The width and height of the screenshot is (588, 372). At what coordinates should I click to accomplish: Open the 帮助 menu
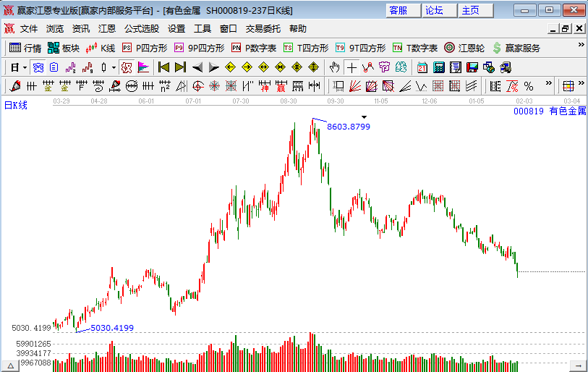298,28
